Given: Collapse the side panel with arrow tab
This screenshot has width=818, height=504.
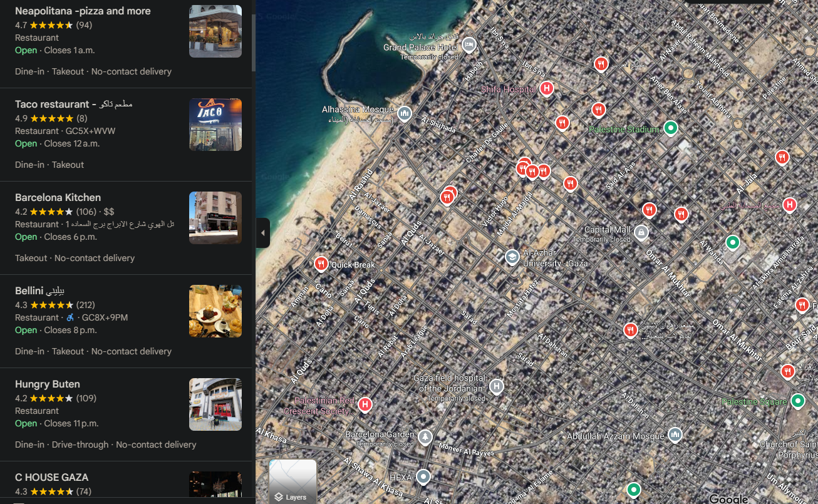Looking at the screenshot, I should (x=262, y=233).
